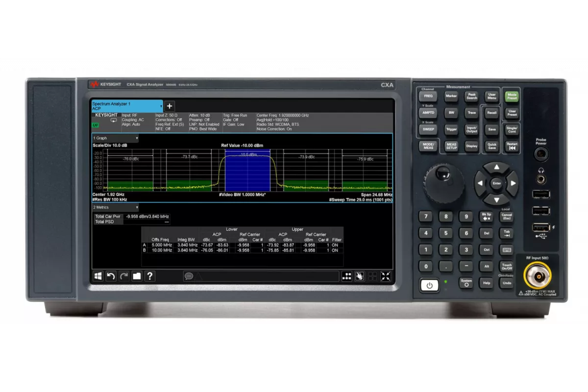Push the BW key
Viewport: 588px width, 392px height.
point(451,113)
